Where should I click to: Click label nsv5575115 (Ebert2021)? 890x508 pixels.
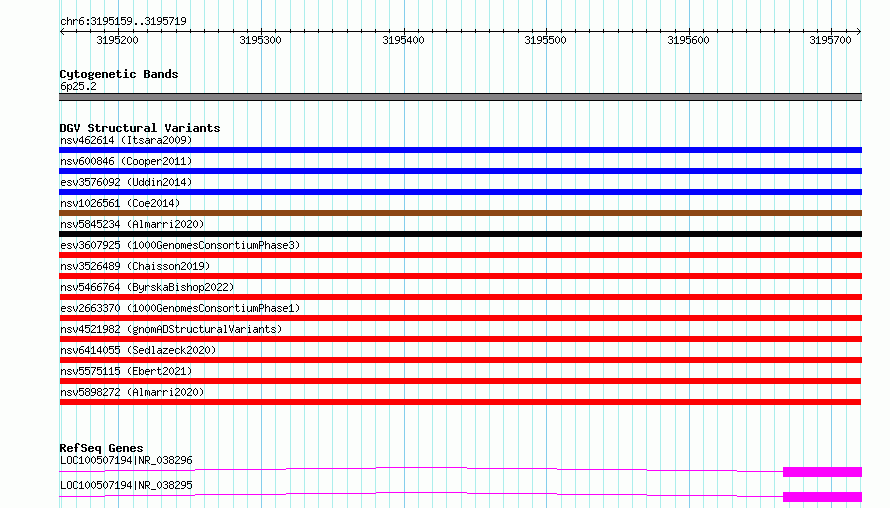point(126,371)
